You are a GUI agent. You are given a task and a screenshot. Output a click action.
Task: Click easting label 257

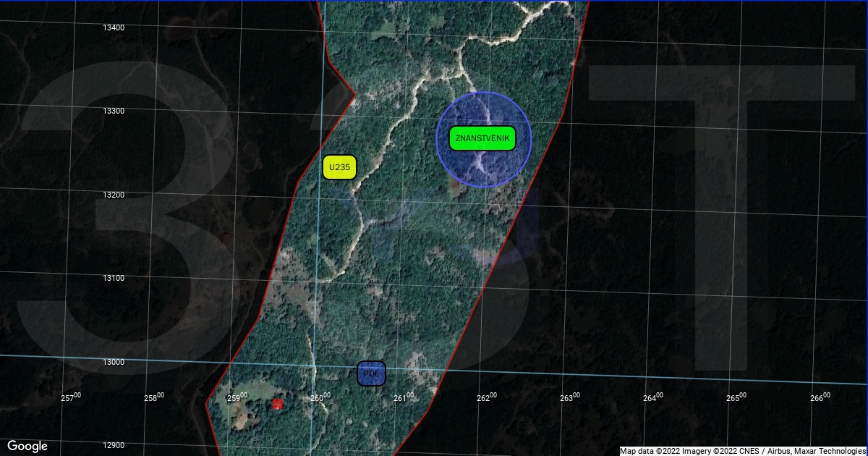[x=71, y=397]
